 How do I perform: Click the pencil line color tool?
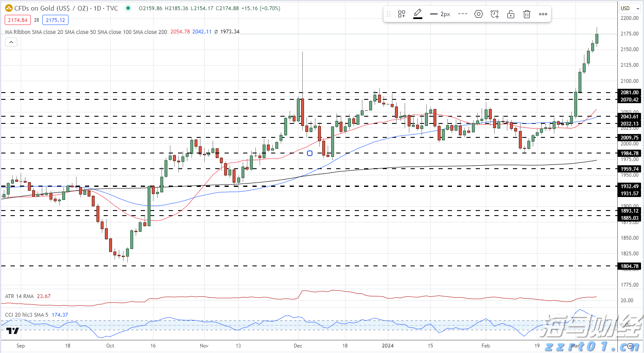pyautogui.click(x=418, y=14)
